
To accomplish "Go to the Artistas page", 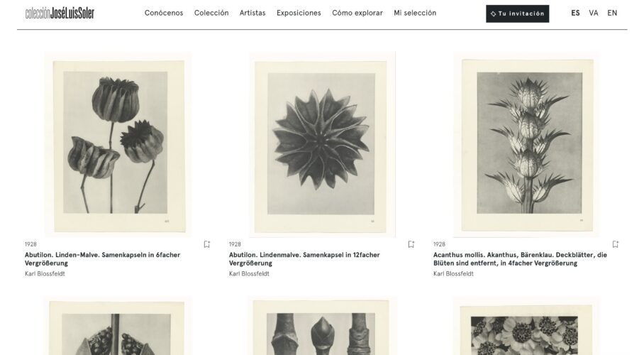I will click(x=252, y=13).
